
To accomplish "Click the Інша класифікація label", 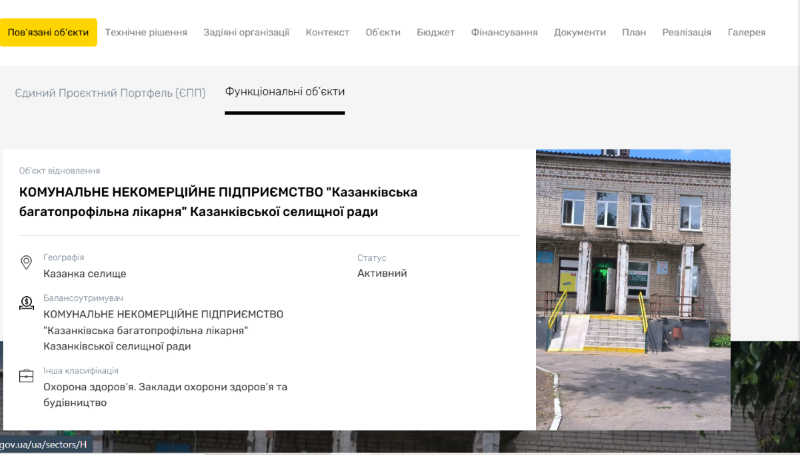I will [x=81, y=371].
